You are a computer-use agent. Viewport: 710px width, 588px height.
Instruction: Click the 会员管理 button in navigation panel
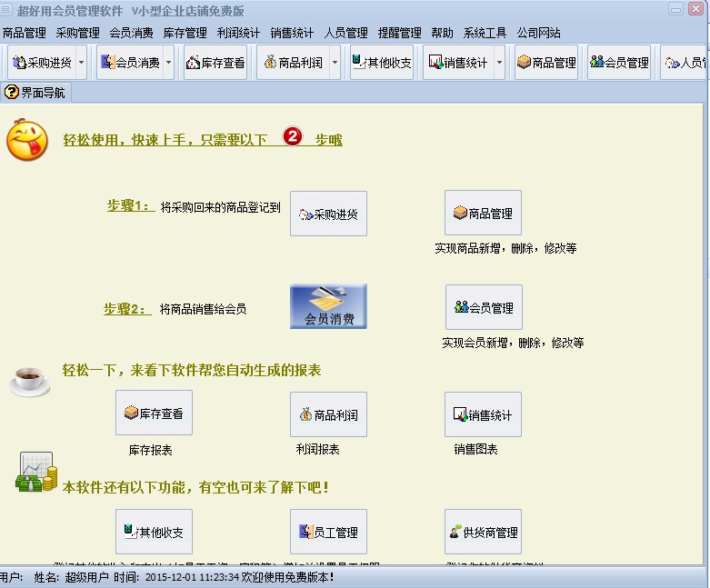[484, 307]
